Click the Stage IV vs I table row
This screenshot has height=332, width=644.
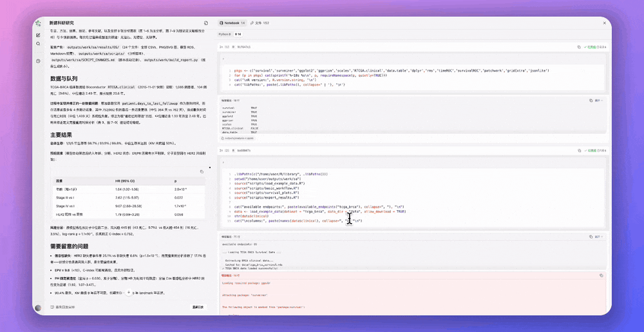click(x=130, y=206)
